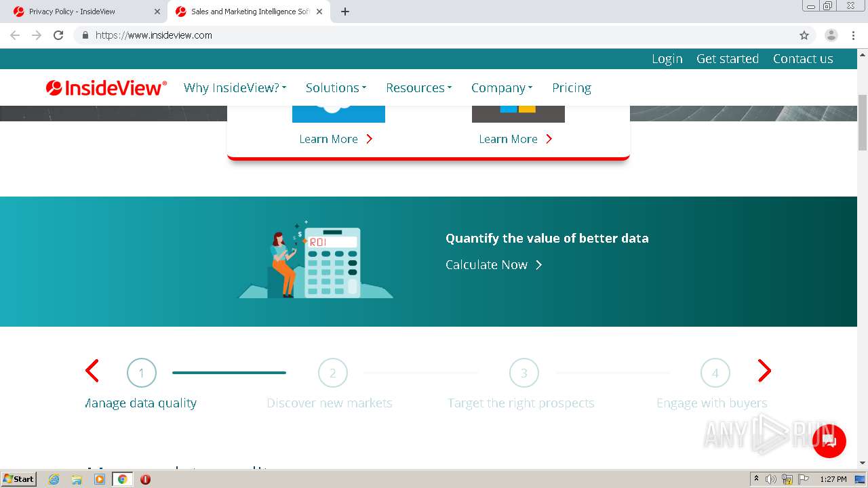Click the blue tile image above Learn More
The width and height of the screenshot is (868, 488).
[x=338, y=114]
